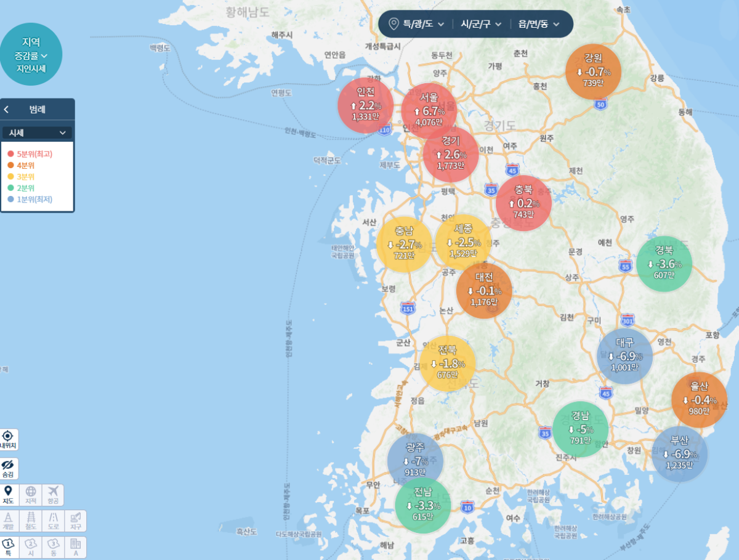This screenshot has height=560, width=739.
Task: Click green 2분위 legend swatch
Action: point(10,188)
